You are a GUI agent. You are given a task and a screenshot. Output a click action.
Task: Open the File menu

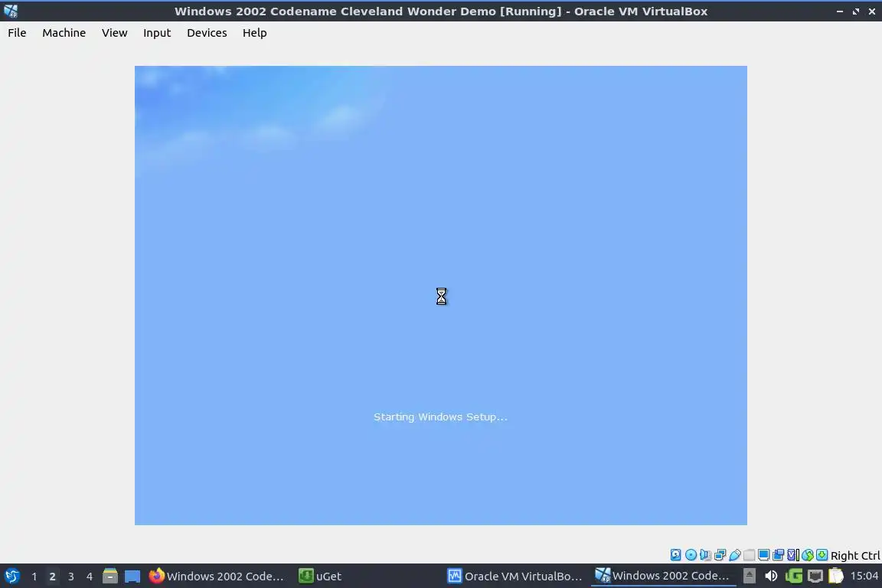tap(17, 33)
